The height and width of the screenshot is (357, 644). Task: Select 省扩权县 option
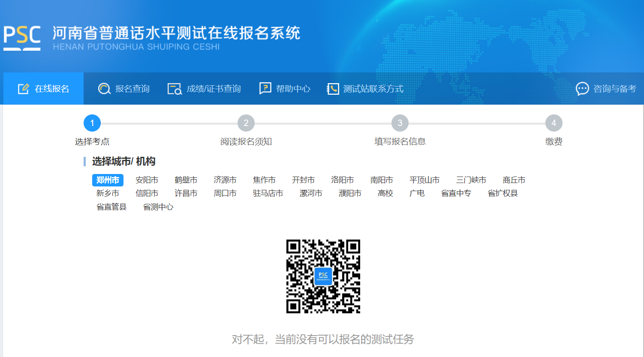(503, 193)
